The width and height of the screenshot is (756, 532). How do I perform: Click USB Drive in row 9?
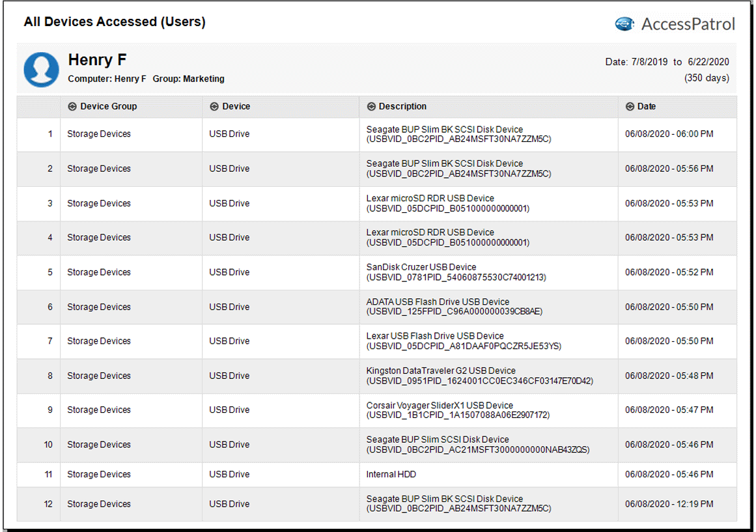[x=229, y=410]
